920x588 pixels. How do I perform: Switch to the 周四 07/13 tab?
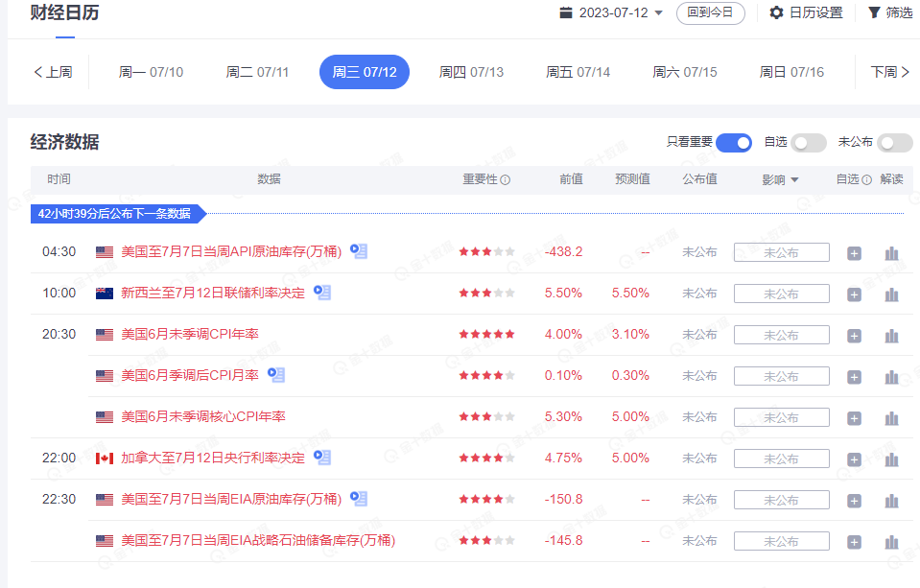click(x=471, y=71)
